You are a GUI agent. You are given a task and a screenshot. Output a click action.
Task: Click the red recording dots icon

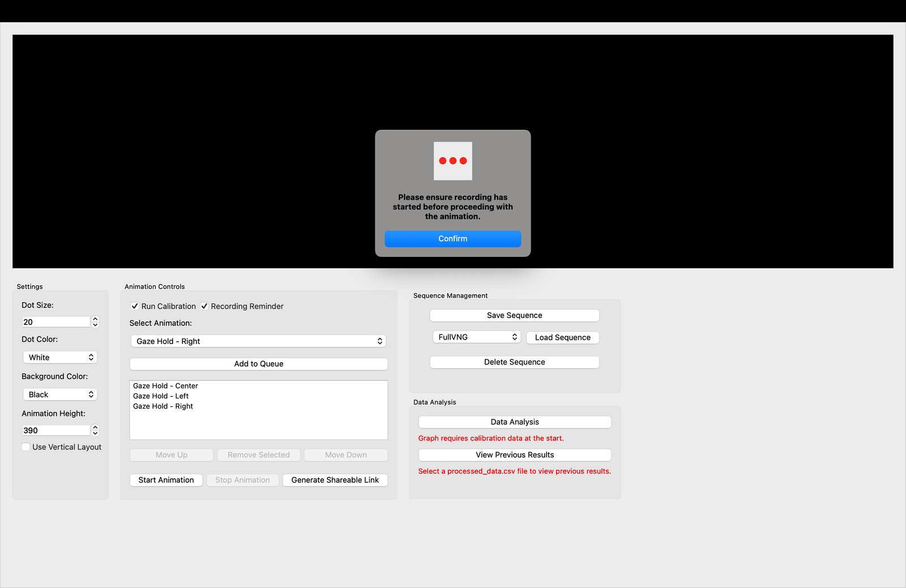click(x=452, y=161)
